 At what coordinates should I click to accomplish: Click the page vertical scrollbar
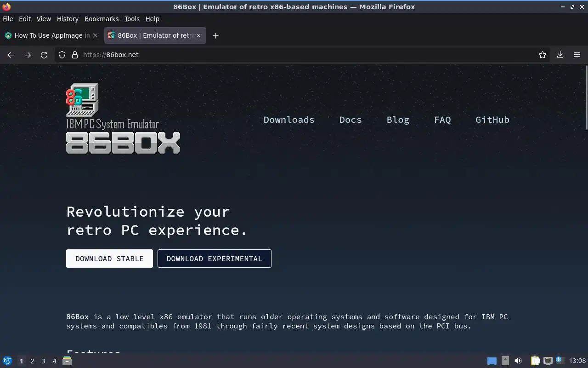pyautogui.click(x=586, y=98)
